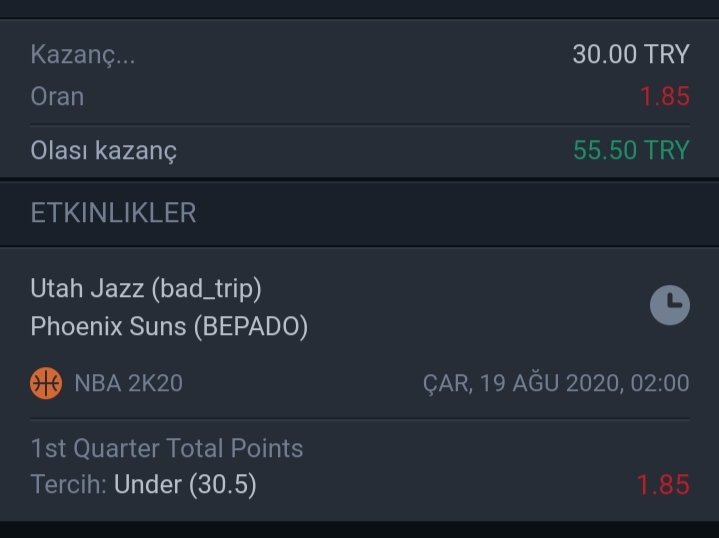Select the green 55.50 TRY possible winnings
Image resolution: width=719 pixels, height=538 pixels.
[x=631, y=150]
